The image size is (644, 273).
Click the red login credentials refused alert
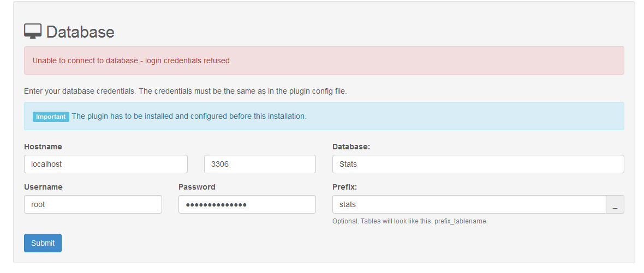point(324,60)
